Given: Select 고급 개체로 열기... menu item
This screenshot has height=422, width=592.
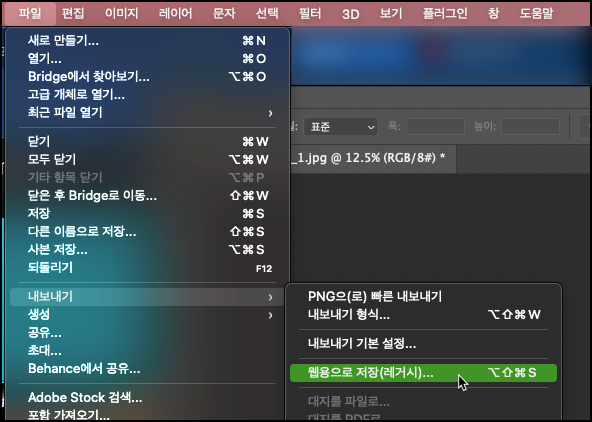Looking at the screenshot, I should point(147,94).
